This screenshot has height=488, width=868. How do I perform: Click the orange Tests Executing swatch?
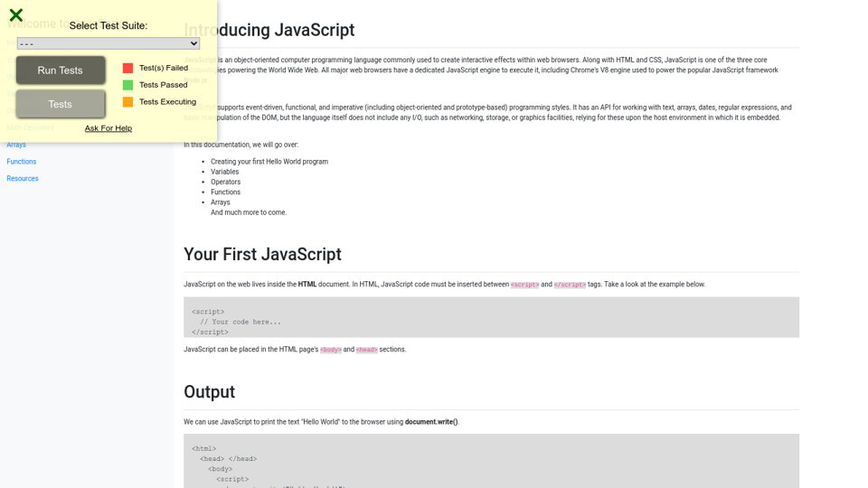[x=127, y=102]
